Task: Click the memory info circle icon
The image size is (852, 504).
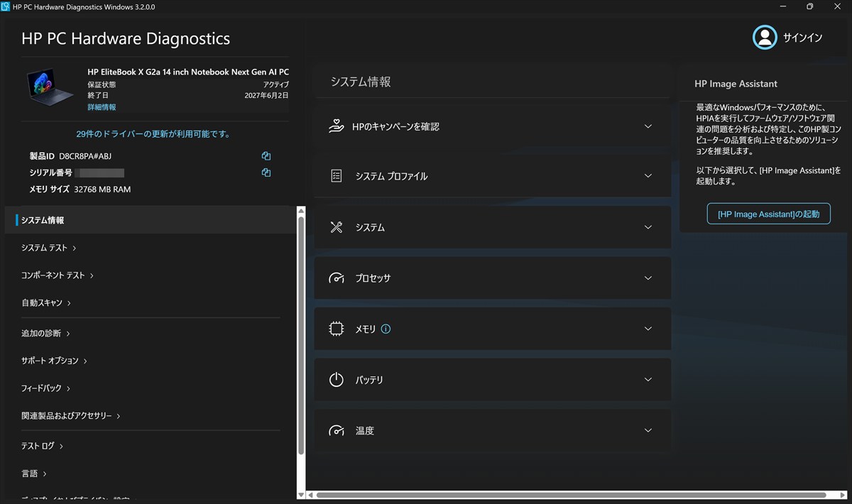Action: tap(386, 329)
